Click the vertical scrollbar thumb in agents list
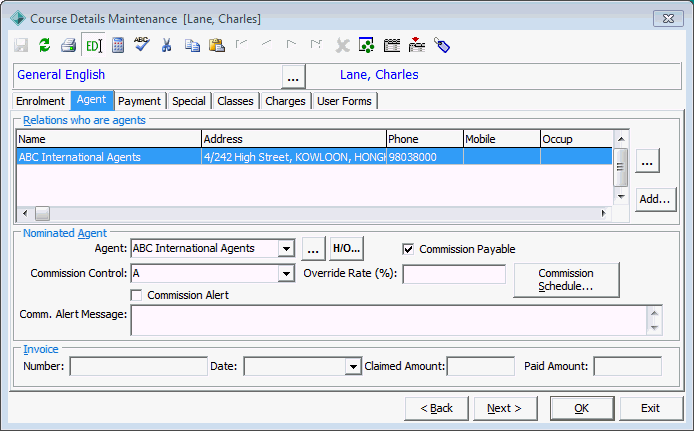 click(x=621, y=167)
